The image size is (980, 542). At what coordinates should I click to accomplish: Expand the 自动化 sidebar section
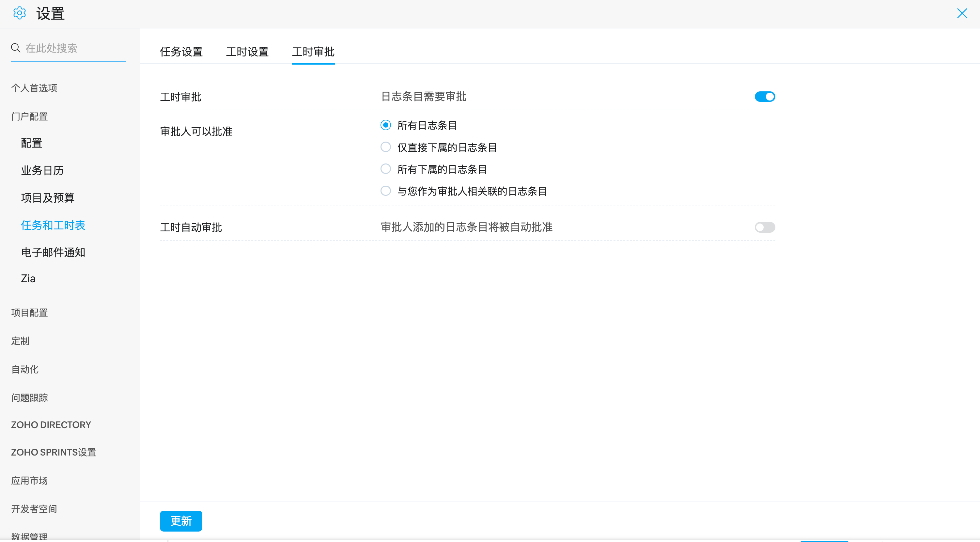(x=25, y=369)
